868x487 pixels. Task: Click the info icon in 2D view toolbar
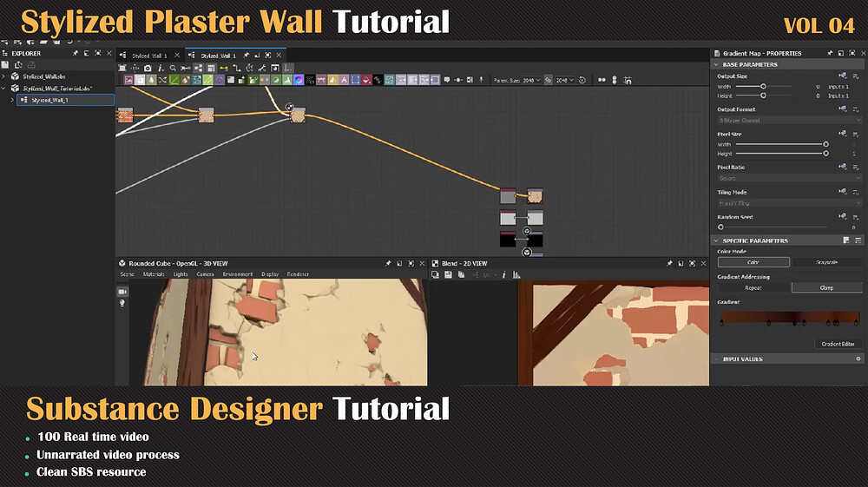pos(503,275)
